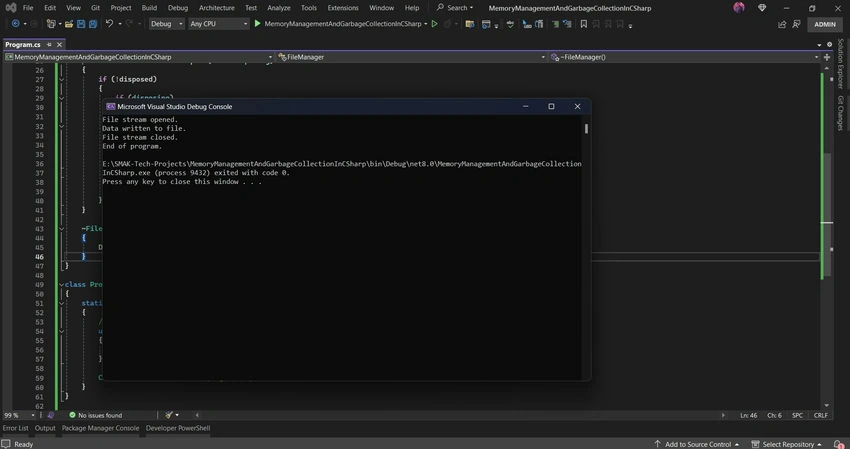Switch to the Output tab

(x=45, y=428)
